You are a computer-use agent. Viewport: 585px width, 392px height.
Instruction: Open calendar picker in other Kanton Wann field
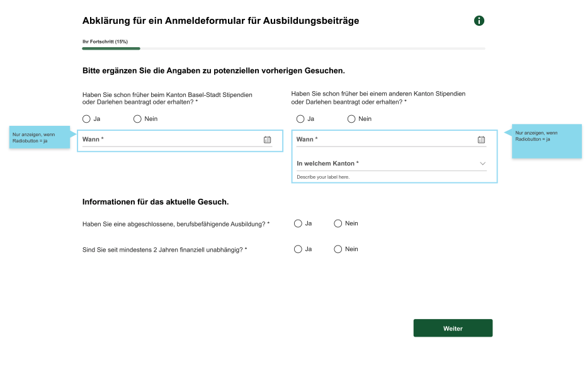481,140
